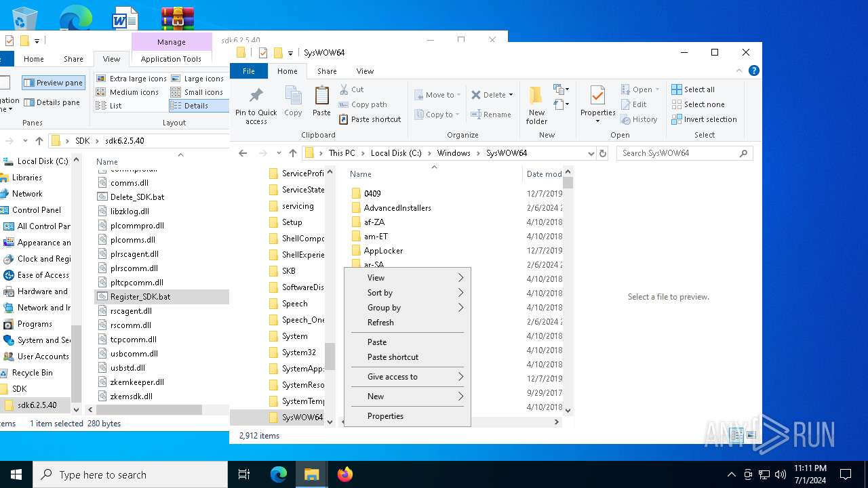Expand Sort by submenu
Image resolution: width=868 pixels, height=488 pixels.
407,293
